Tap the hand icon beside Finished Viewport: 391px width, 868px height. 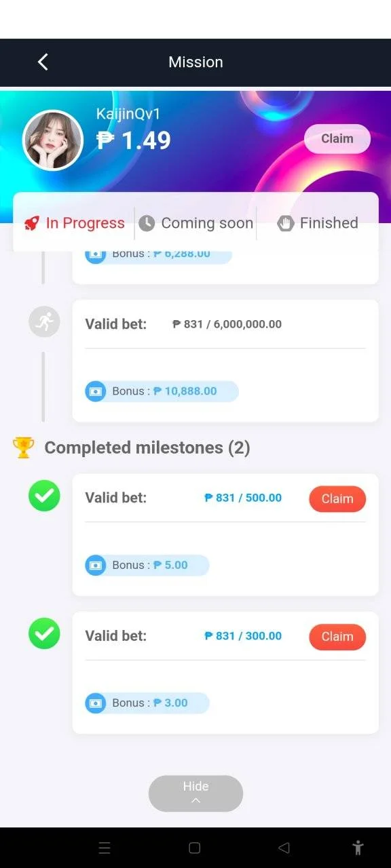click(286, 223)
